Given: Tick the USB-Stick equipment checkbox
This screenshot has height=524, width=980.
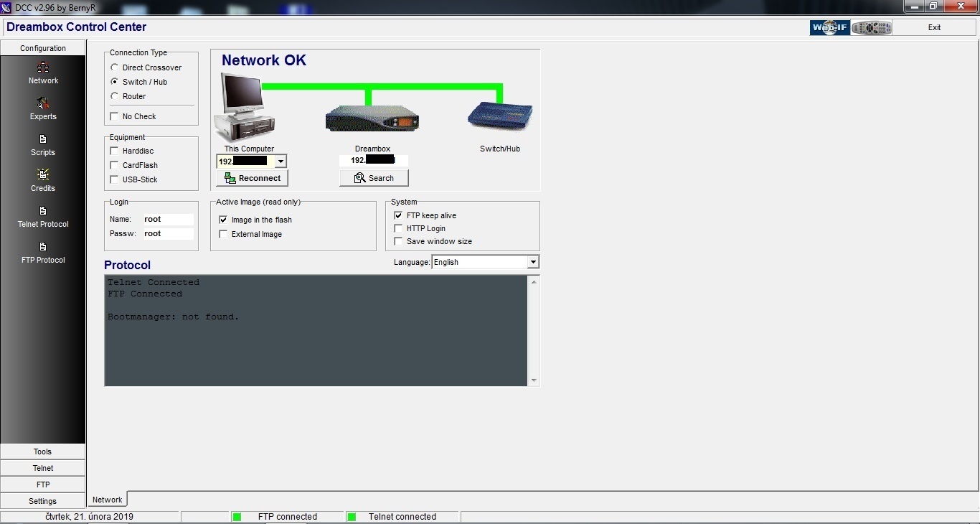Looking at the screenshot, I should (x=114, y=179).
